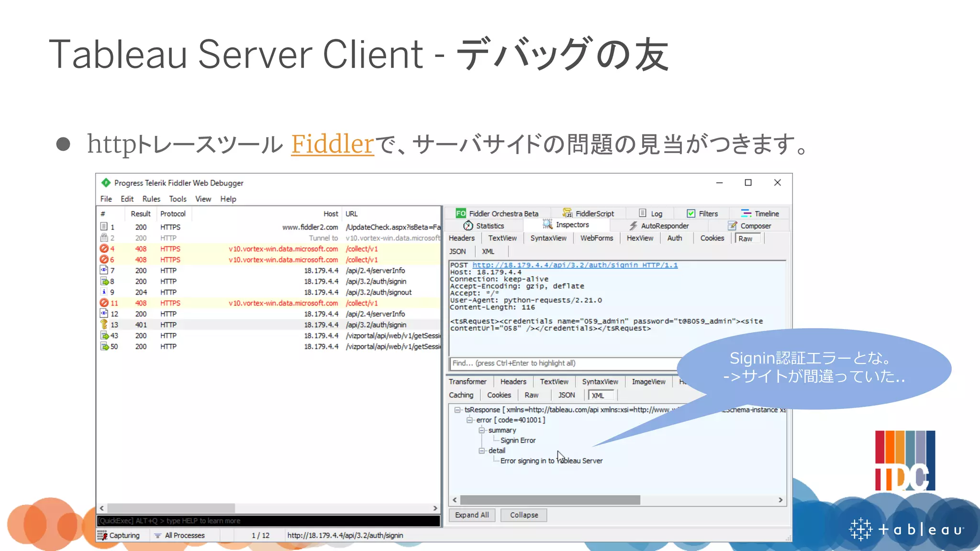Select session 4 blocked error icon

(104, 249)
